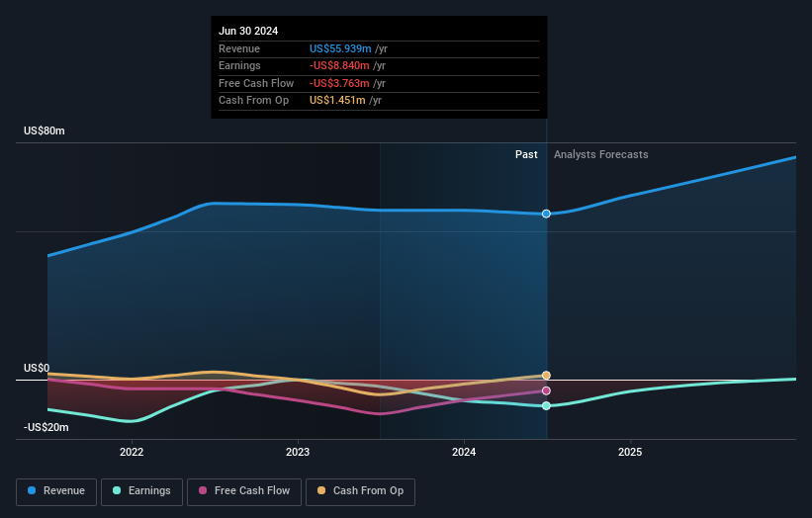The height and width of the screenshot is (518, 812).
Task: Click the blue Revenue data point marker
Action: (546, 214)
